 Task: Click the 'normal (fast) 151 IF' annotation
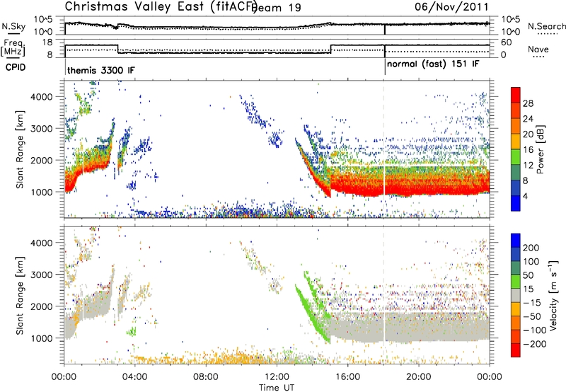click(x=433, y=64)
